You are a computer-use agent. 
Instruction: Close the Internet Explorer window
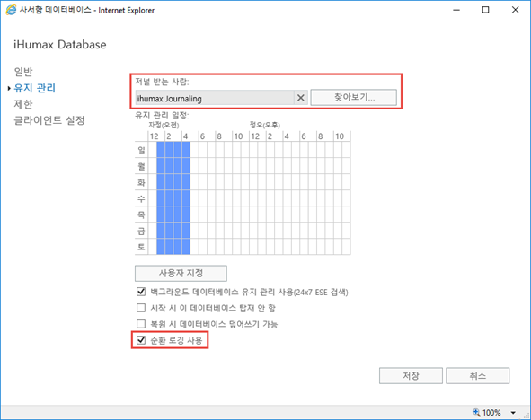515,10
